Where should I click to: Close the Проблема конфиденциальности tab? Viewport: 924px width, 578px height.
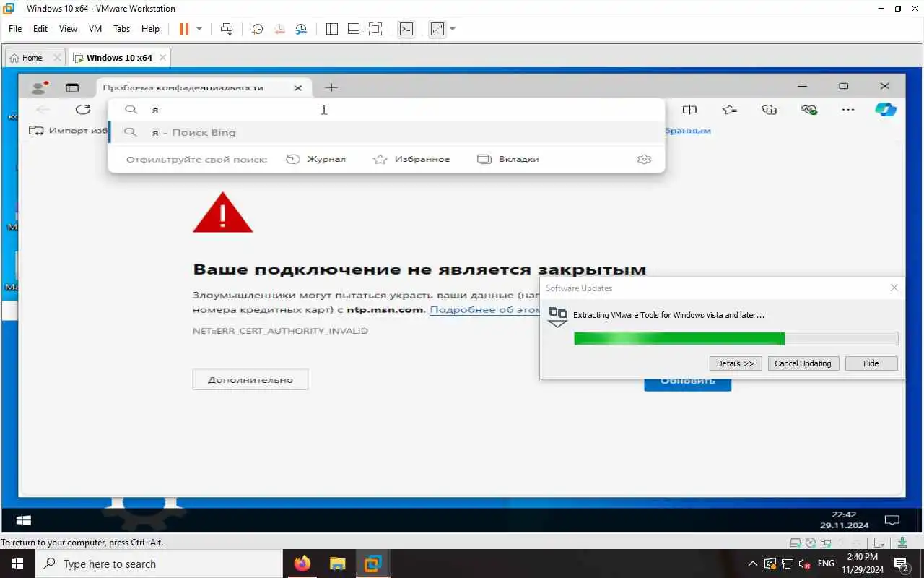coord(298,87)
